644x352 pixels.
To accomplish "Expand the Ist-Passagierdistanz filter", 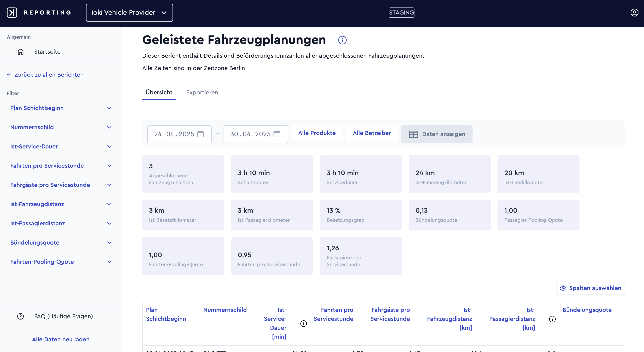I will point(61,223).
